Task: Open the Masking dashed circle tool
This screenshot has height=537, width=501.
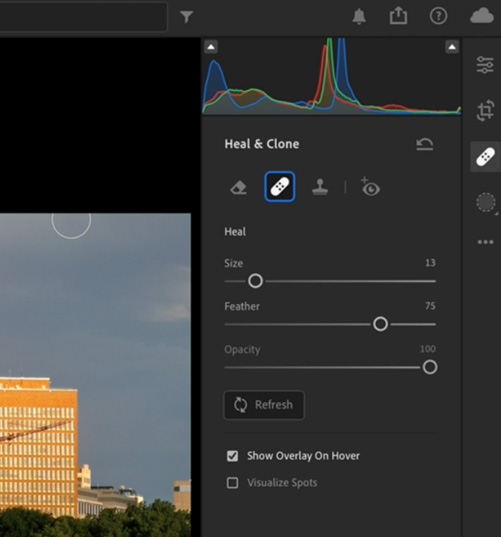Action: (486, 202)
